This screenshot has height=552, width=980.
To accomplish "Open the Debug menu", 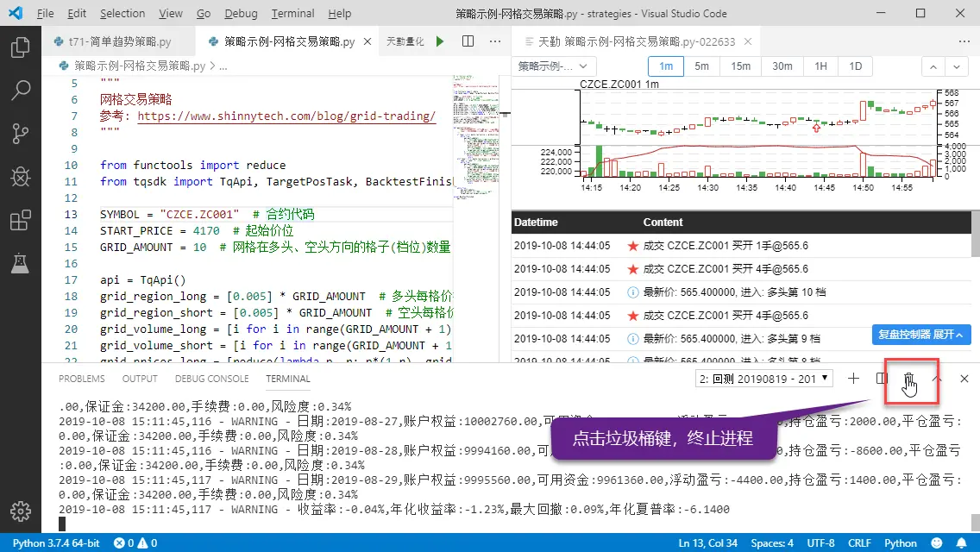I will tap(241, 13).
